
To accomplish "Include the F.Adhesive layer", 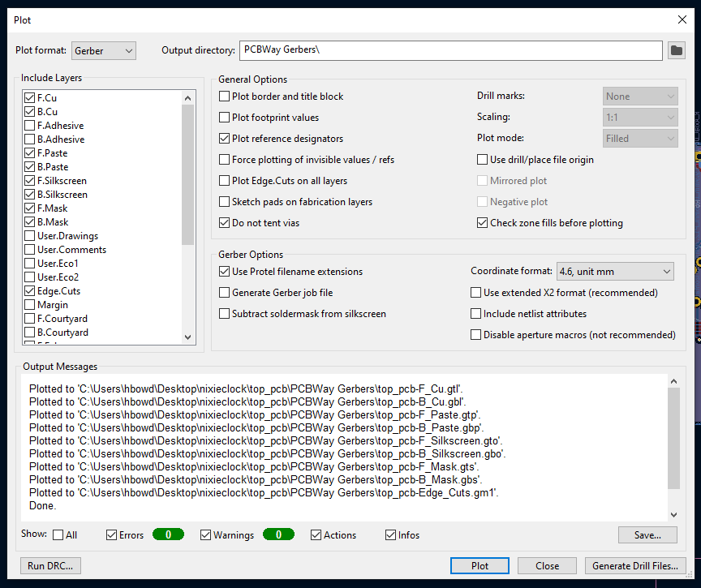I will click(x=30, y=126).
